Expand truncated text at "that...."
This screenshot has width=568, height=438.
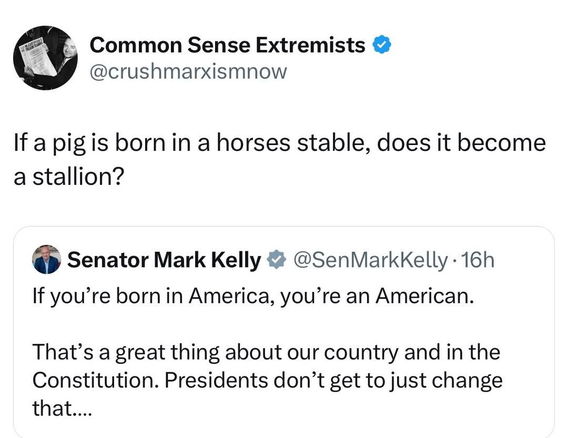pos(62,408)
